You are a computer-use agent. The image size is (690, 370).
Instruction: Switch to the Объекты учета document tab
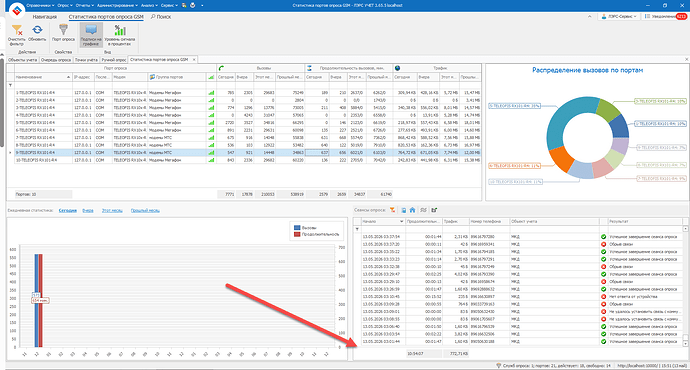point(22,60)
